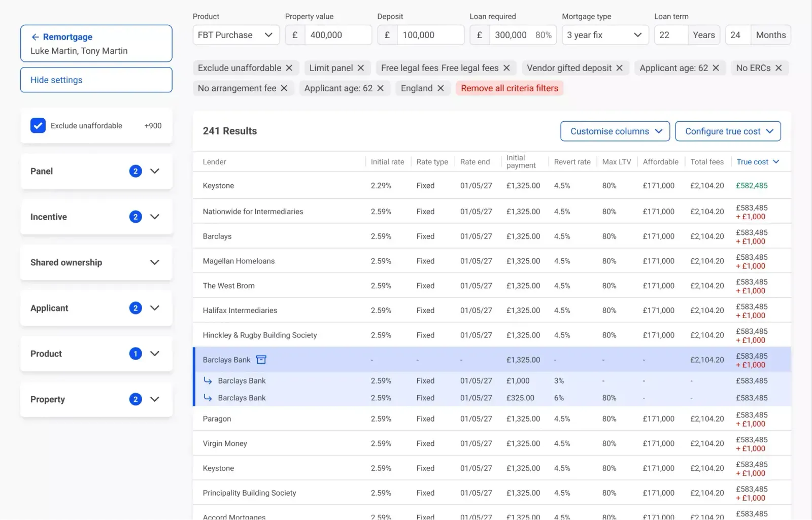Select the Hinckley & Rugby Building Society row

pyautogui.click(x=492, y=335)
